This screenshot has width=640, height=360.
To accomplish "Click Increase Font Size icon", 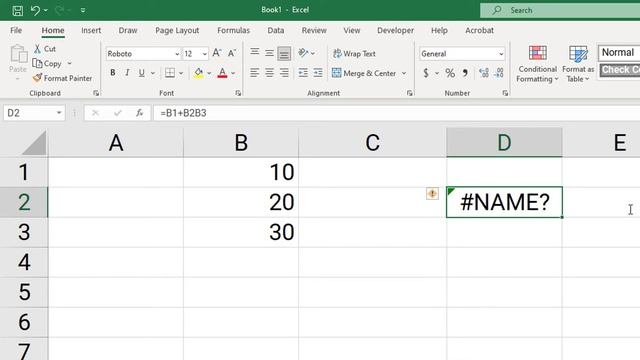I will tap(217, 53).
